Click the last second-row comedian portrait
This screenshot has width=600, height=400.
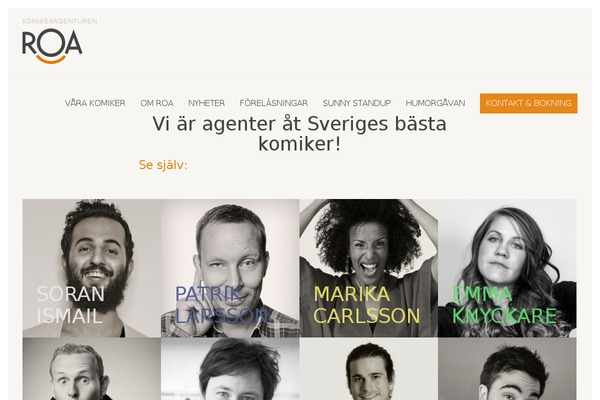(507, 369)
